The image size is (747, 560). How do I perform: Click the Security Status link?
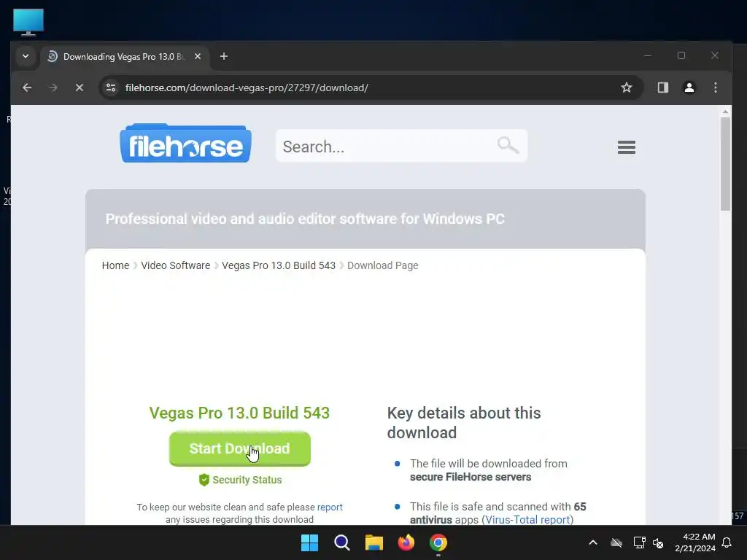(x=247, y=480)
